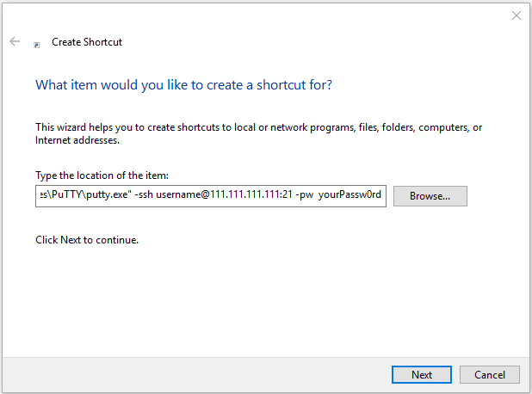
Task: Click the 'This wizard helps you' description text
Action: tap(258, 133)
